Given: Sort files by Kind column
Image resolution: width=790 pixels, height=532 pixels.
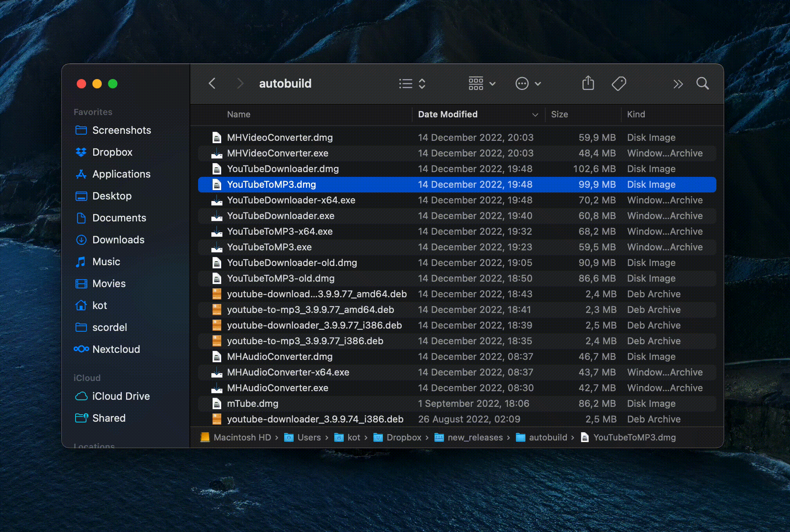Looking at the screenshot, I should click(636, 114).
